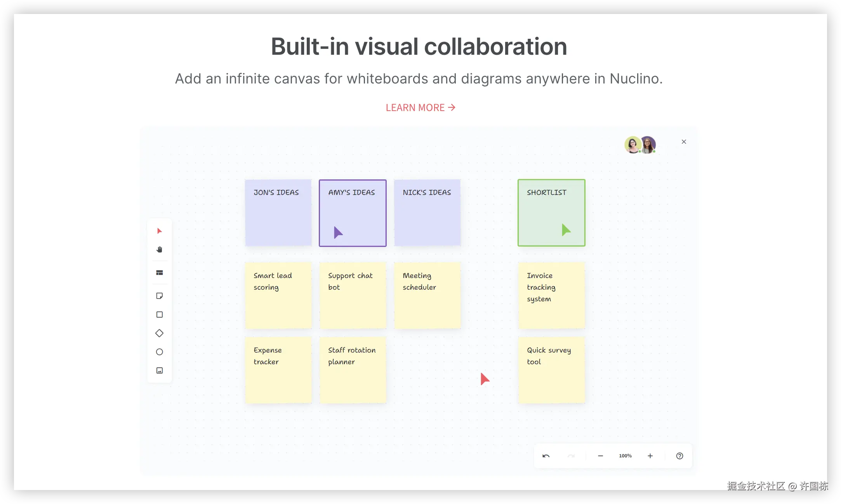The height and width of the screenshot is (504, 841).
Task: Select the Support chat bot note
Action: pos(353,295)
